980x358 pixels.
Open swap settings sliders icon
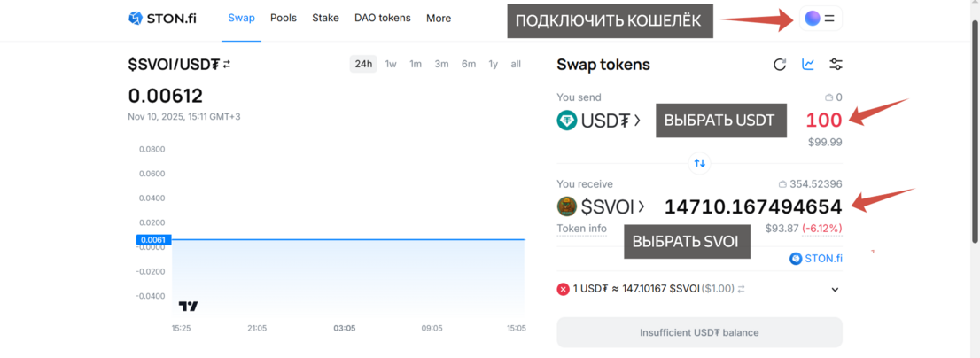pos(836,65)
